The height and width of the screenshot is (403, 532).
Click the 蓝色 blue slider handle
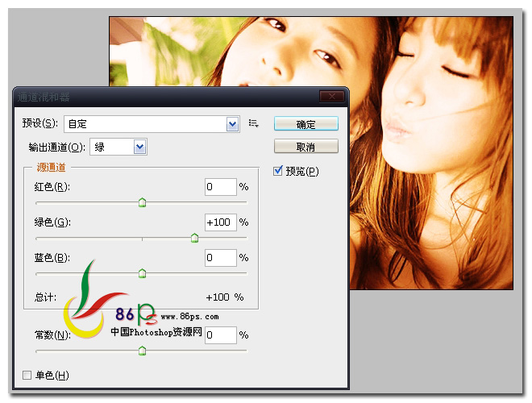[142, 273]
